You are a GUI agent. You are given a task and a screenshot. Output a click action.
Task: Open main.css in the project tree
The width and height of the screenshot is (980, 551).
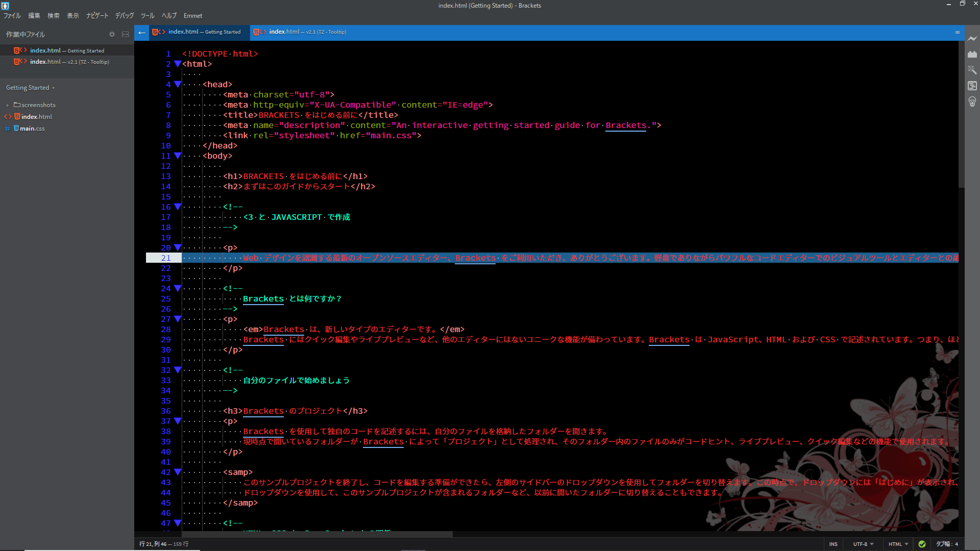(32, 129)
